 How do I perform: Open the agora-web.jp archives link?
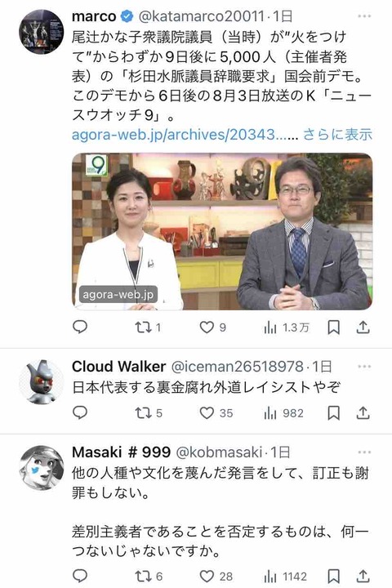[x=185, y=134]
